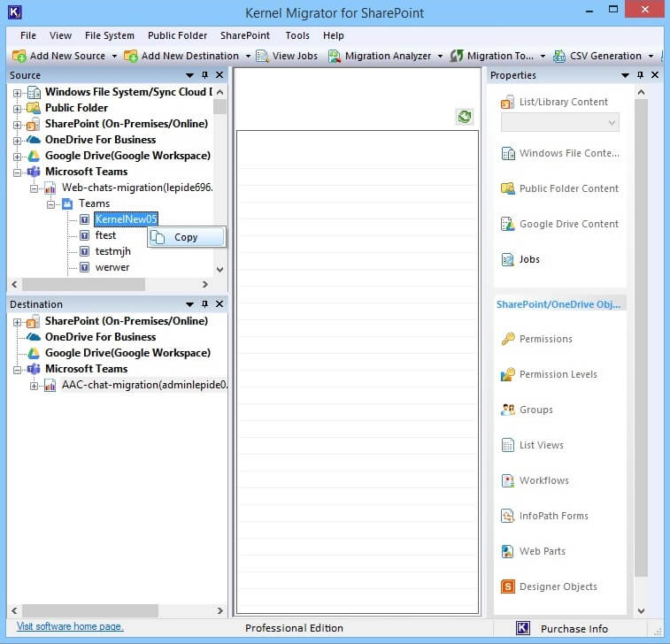The width and height of the screenshot is (670, 644).
Task: Click the Designer Objects icon
Action: click(508, 586)
